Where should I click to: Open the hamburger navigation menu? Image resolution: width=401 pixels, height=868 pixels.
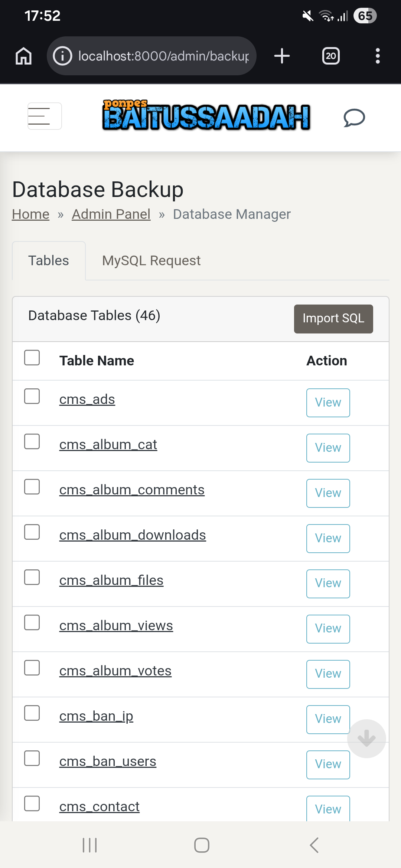[45, 116]
